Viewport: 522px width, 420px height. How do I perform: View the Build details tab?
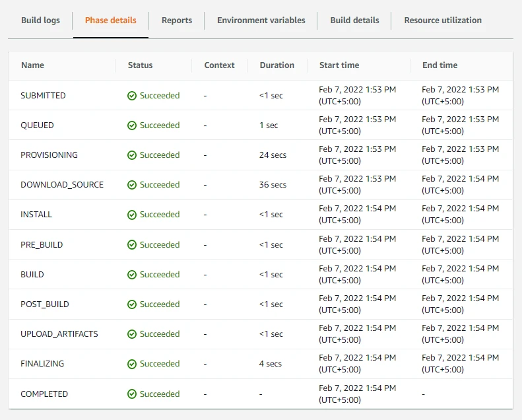pos(354,20)
